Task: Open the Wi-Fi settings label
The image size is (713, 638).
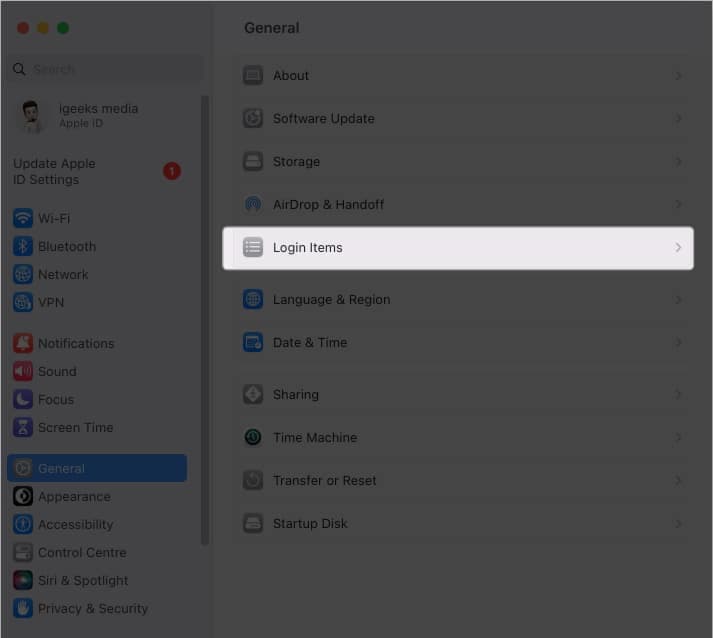Action: tap(54, 218)
